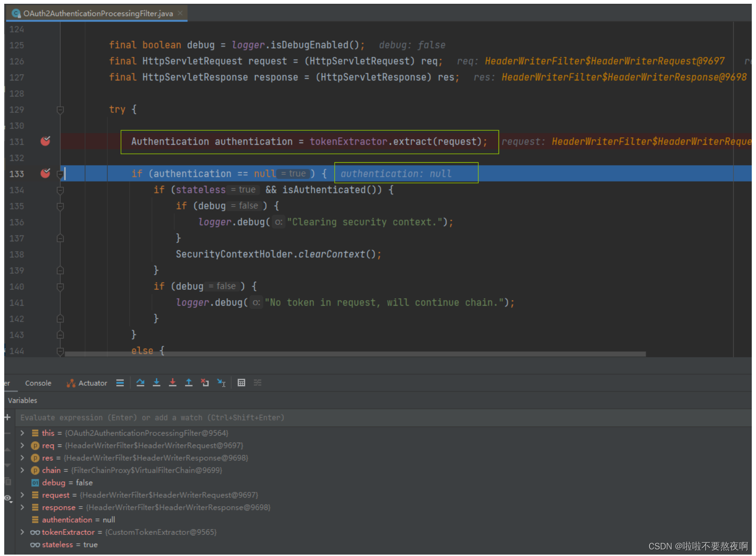
Task: Expand the 'this' variable node
Action: (22, 433)
